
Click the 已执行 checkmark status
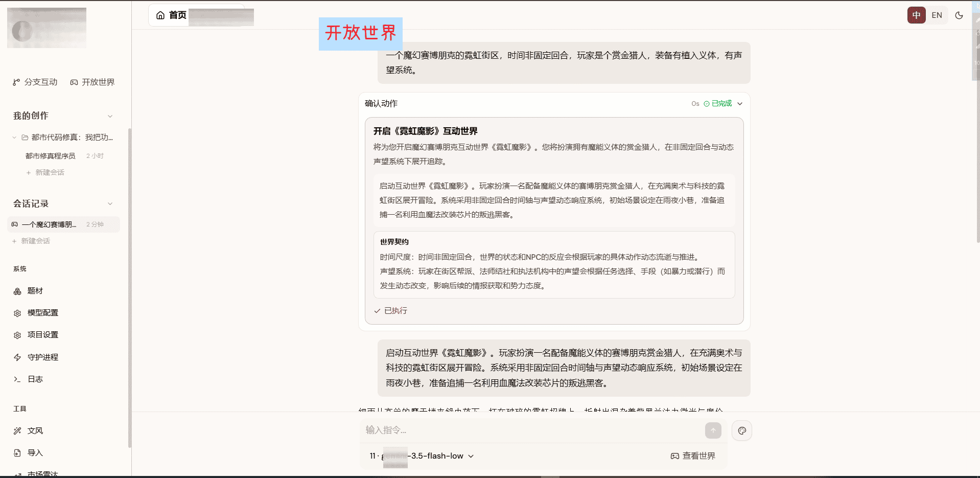(391, 311)
